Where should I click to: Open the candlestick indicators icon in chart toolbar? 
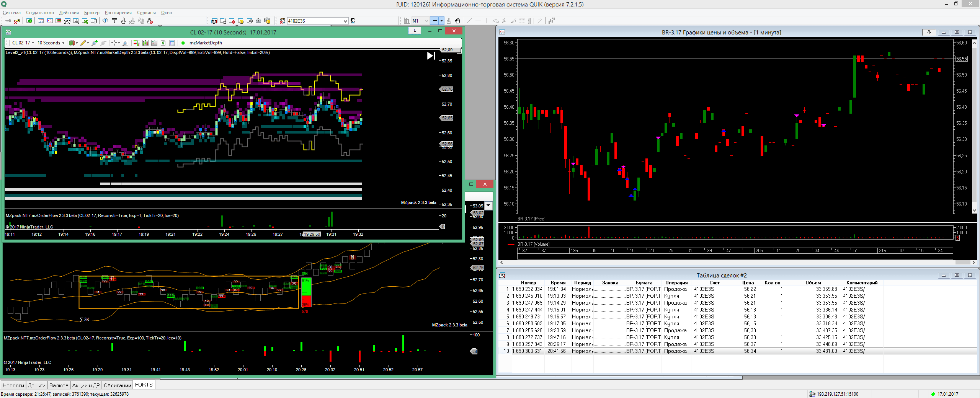(145, 43)
